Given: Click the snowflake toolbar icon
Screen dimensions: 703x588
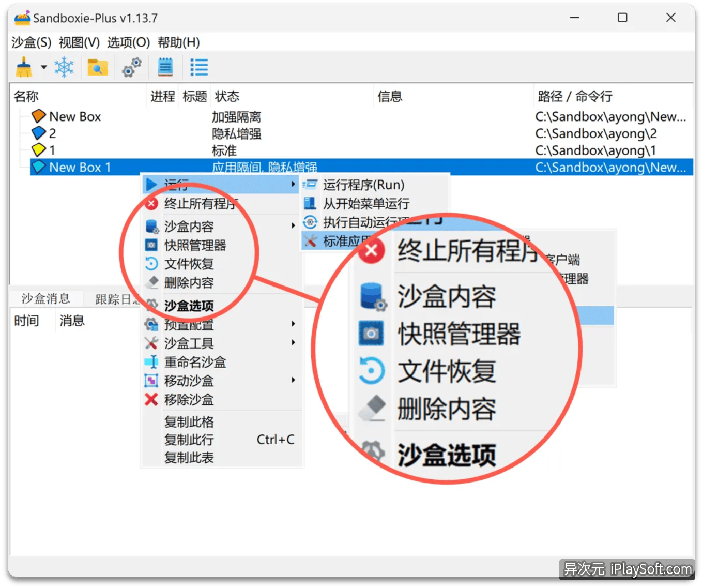Looking at the screenshot, I should (65, 67).
